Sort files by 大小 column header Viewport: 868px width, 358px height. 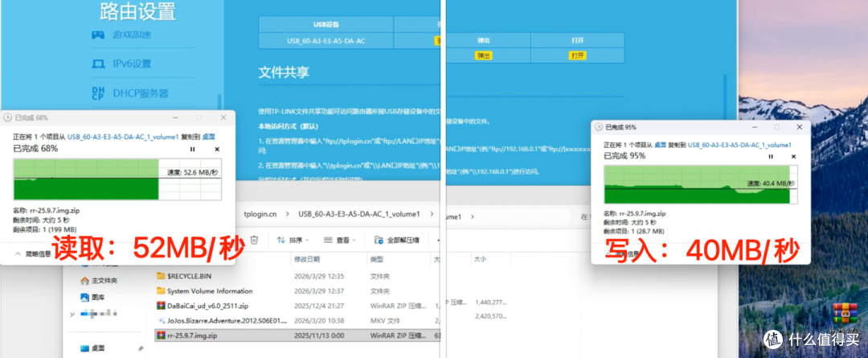coord(479,259)
